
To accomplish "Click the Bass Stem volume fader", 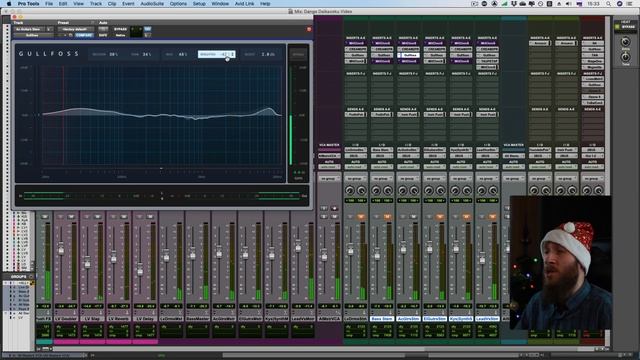I will click(x=377, y=254).
